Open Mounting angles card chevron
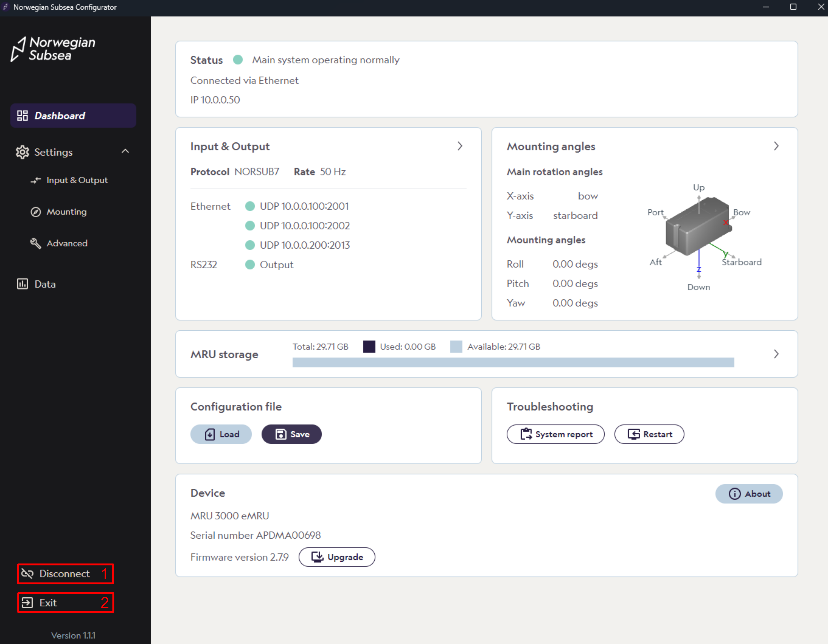828x644 pixels. click(x=776, y=146)
